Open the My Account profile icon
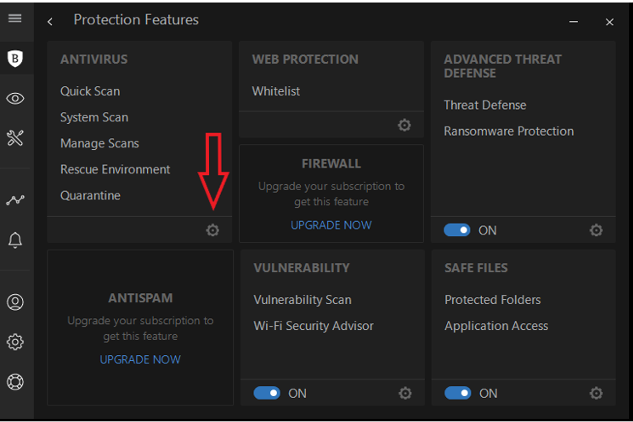This screenshot has height=422, width=633. point(15,302)
